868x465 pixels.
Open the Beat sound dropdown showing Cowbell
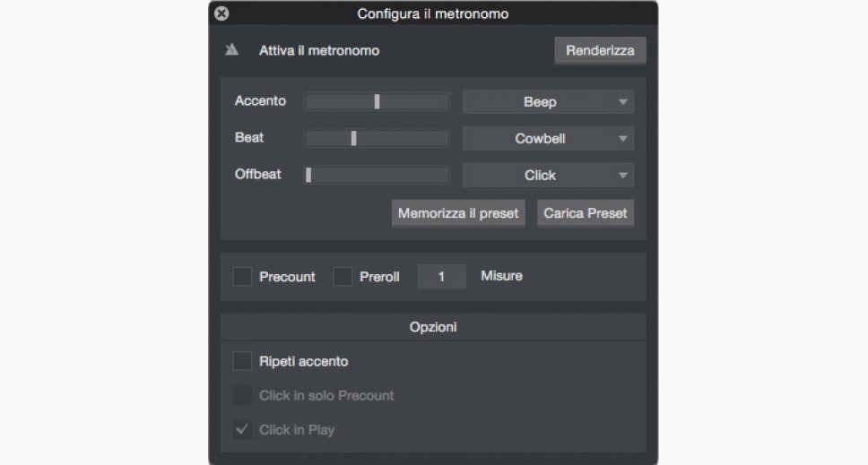click(548, 139)
